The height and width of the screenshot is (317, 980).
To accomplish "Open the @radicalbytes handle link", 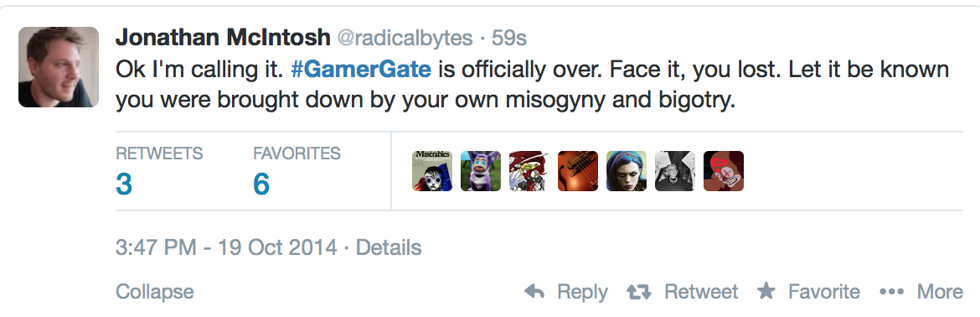I will (x=405, y=38).
